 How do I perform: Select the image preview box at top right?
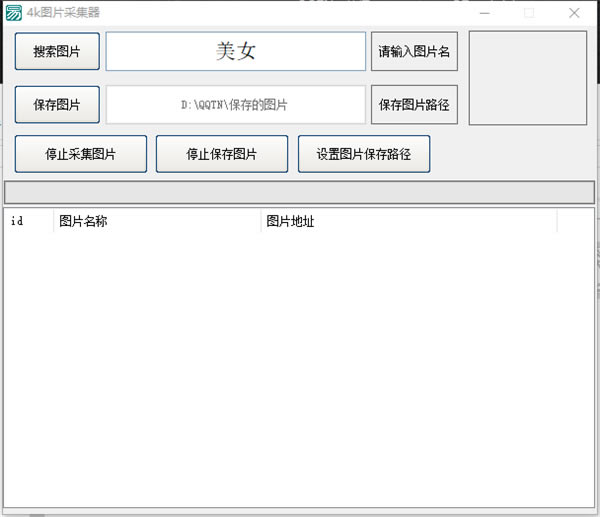(527, 78)
